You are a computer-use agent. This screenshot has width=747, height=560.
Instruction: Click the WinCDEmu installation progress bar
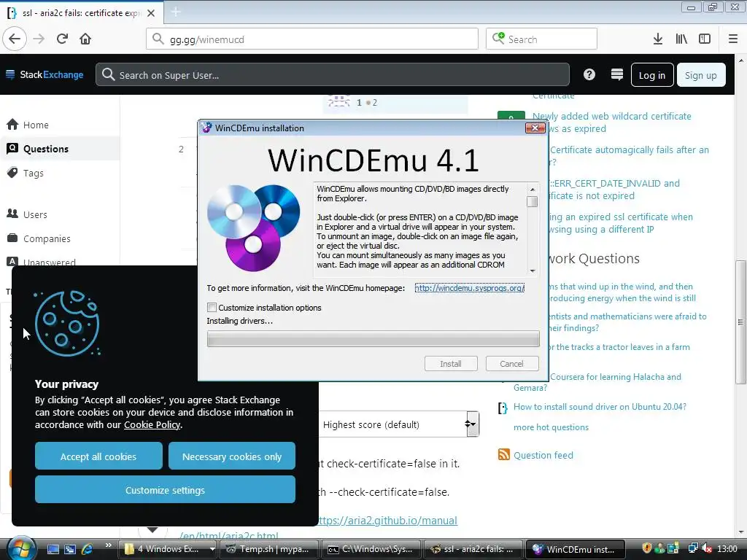click(x=373, y=339)
